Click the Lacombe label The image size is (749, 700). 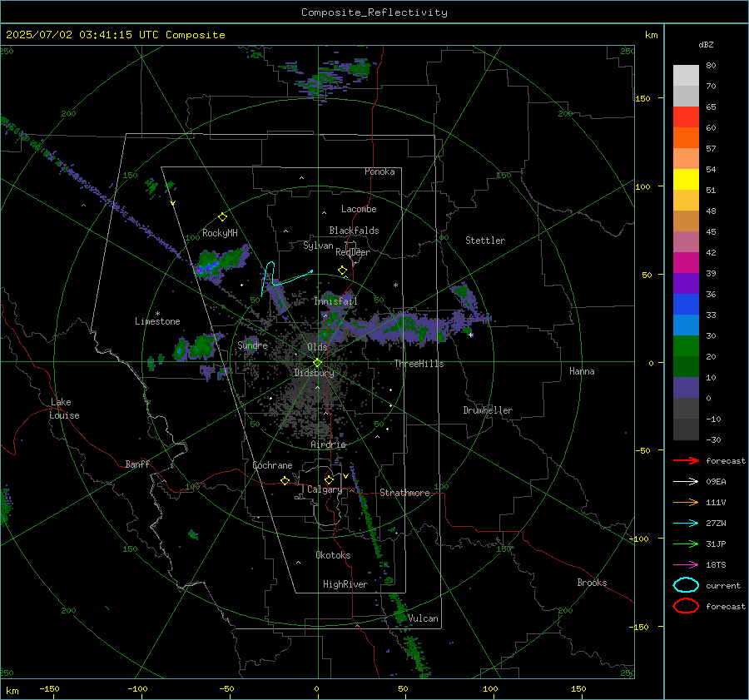[x=359, y=209]
